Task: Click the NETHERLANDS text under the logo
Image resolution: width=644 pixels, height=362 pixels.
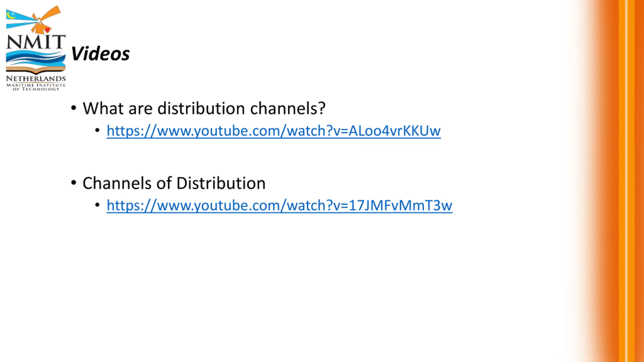Action: coord(36,79)
